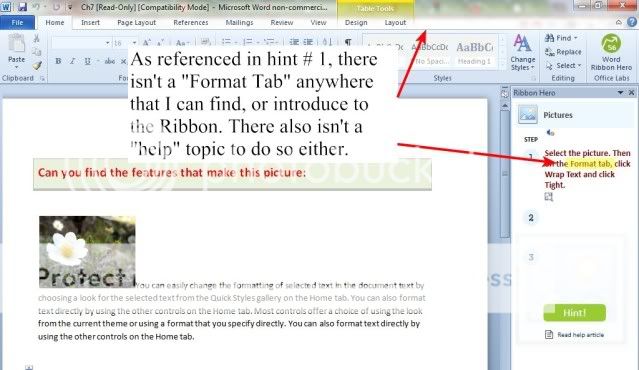Launch Word Ribbon Hero
The image size is (639, 370).
(611, 52)
